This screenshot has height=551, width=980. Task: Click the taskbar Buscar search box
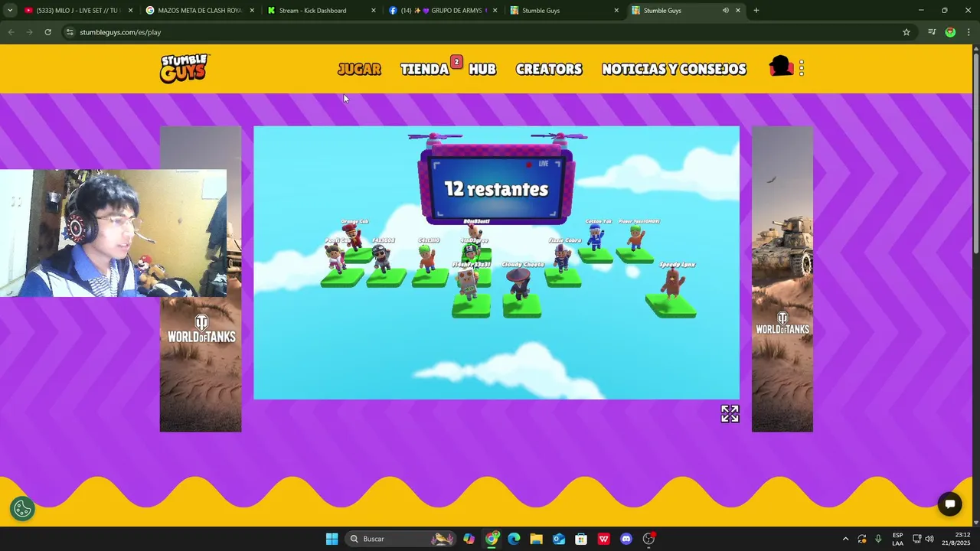tap(400, 539)
